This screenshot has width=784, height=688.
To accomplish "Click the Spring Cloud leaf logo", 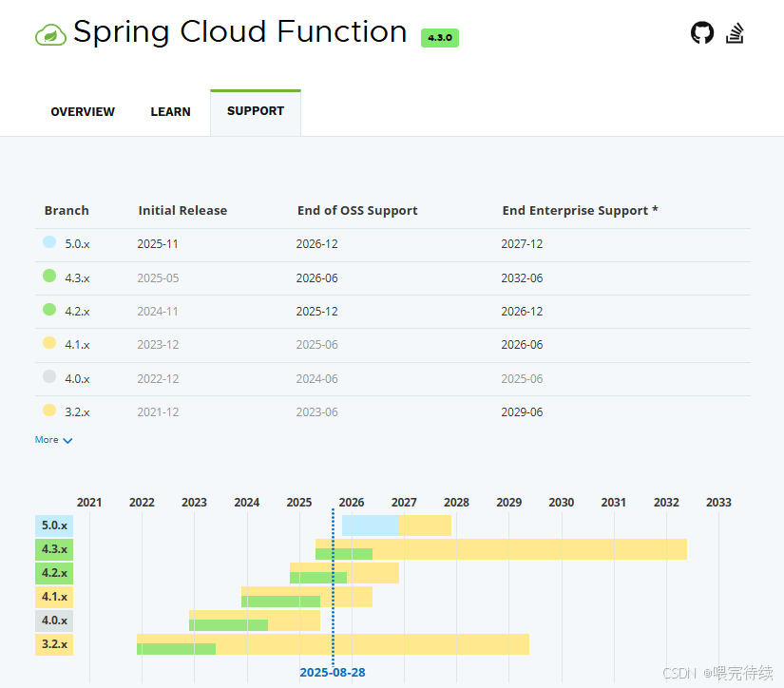I will (x=50, y=35).
